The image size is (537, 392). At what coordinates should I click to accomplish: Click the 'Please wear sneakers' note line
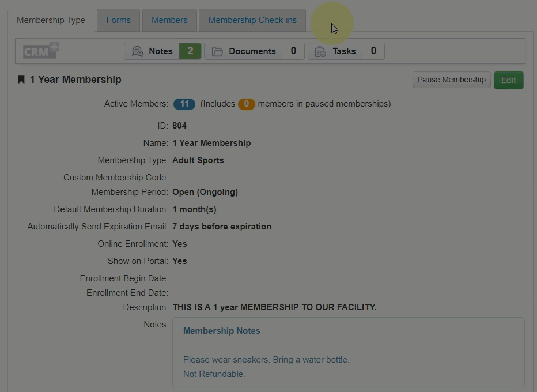(266, 360)
